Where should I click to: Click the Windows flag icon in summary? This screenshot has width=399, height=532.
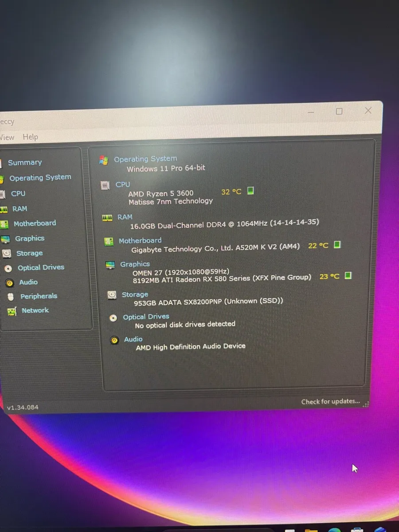click(104, 160)
